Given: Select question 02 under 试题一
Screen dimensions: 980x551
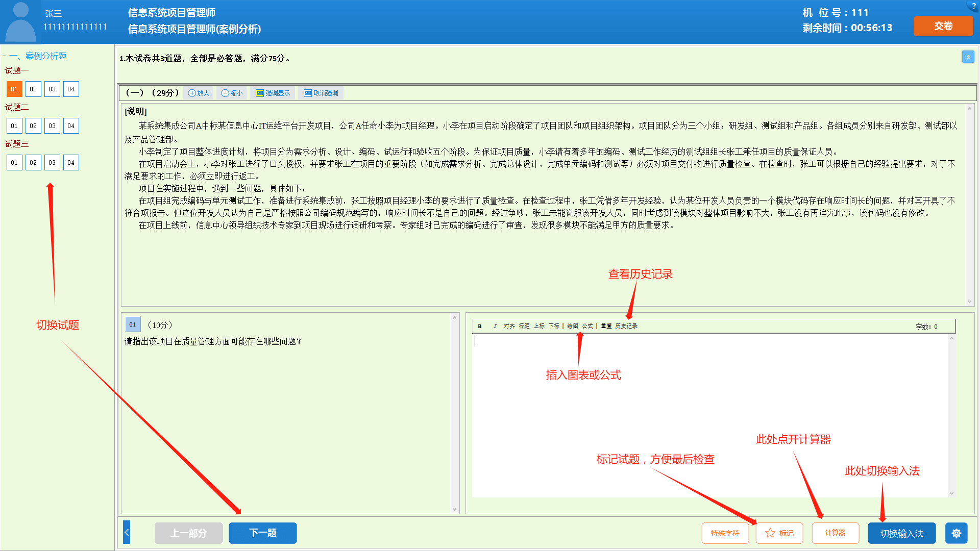Looking at the screenshot, I should [33, 89].
